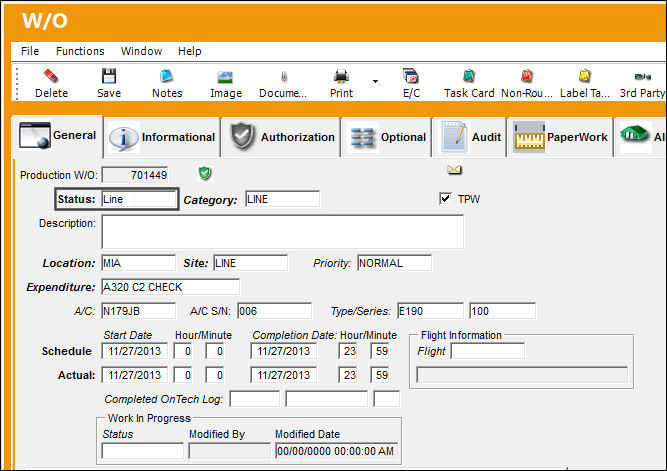
Task: Click the Non-Routine toolbar icon
Action: tap(527, 76)
